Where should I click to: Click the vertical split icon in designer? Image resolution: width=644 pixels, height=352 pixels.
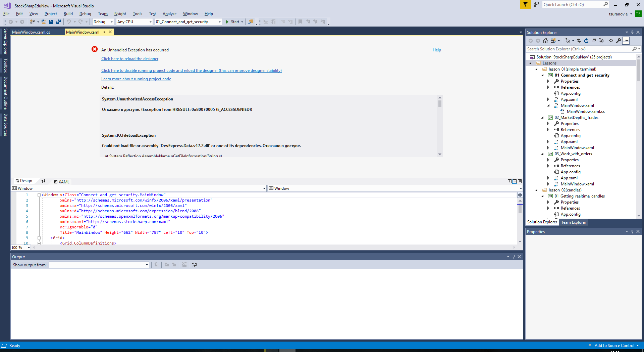pyautogui.click(x=510, y=181)
